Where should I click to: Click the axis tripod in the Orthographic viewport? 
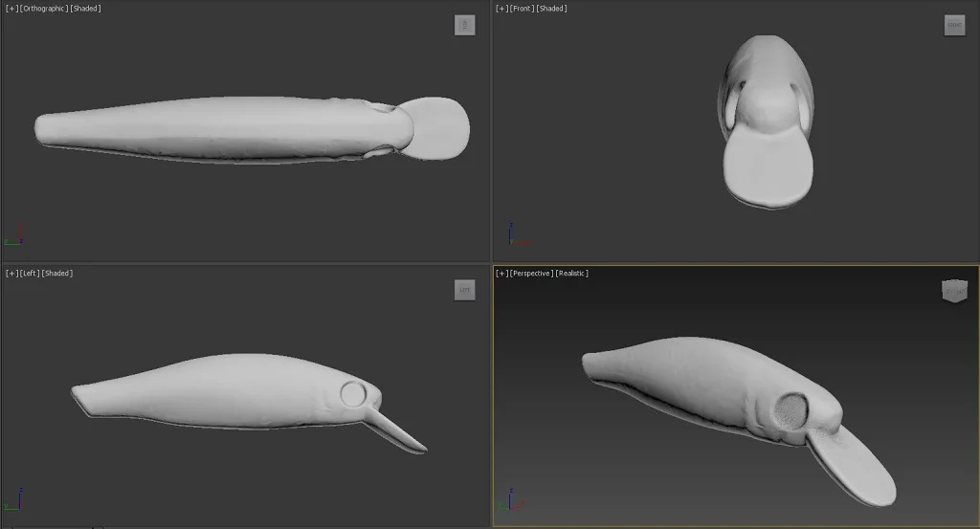click(14, 235)
